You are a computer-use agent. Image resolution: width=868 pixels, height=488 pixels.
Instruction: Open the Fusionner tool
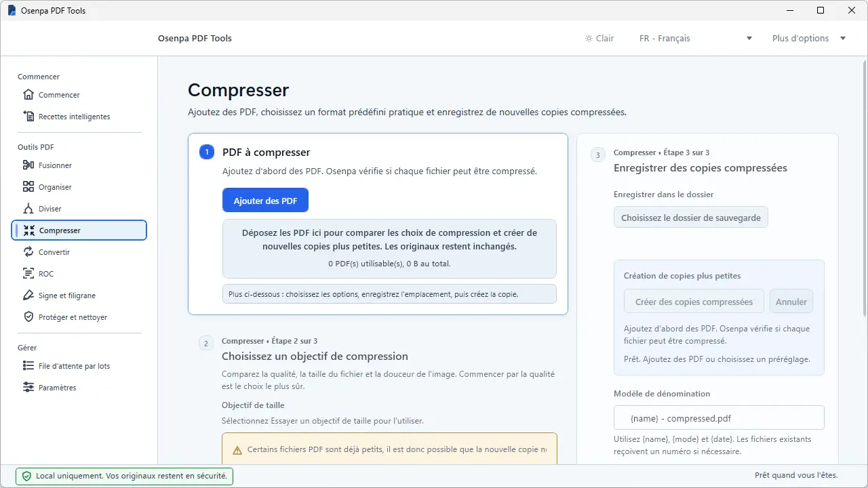[x=79, y=165]
